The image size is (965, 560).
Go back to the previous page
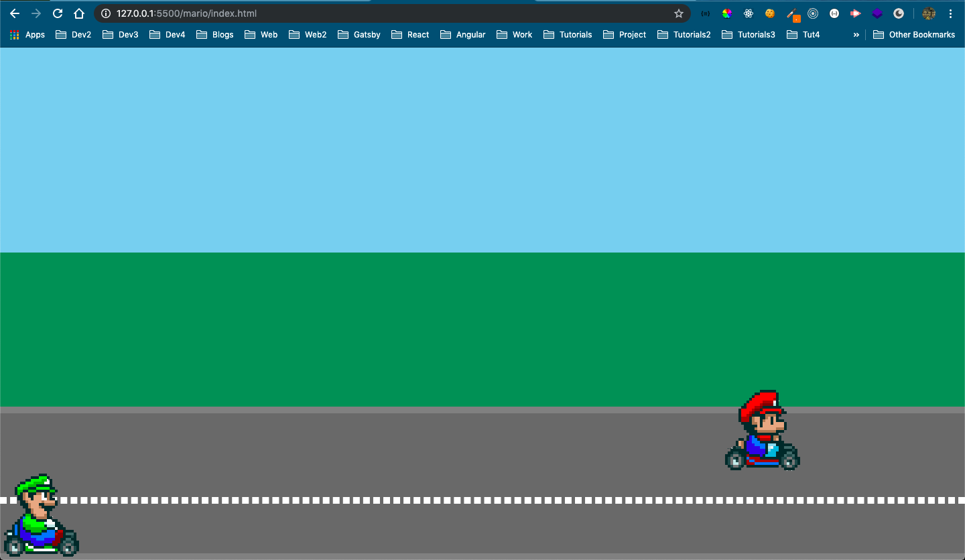click(15, 13)
